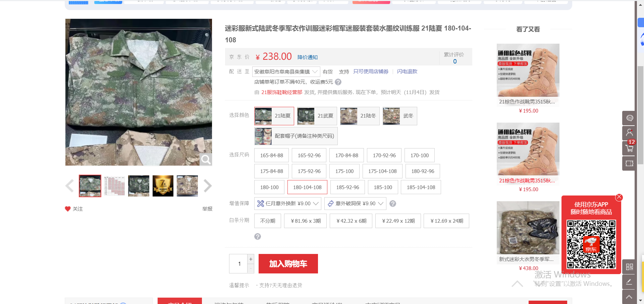Show next thumbnails with right arrow
The image size is (644, 304).
pyautogui.click(x=208, y=186)
